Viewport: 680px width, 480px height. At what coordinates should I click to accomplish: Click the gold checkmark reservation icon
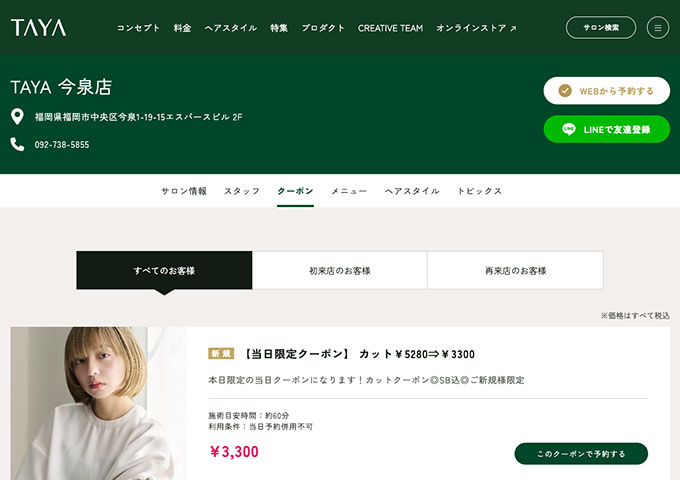point(565,91)
